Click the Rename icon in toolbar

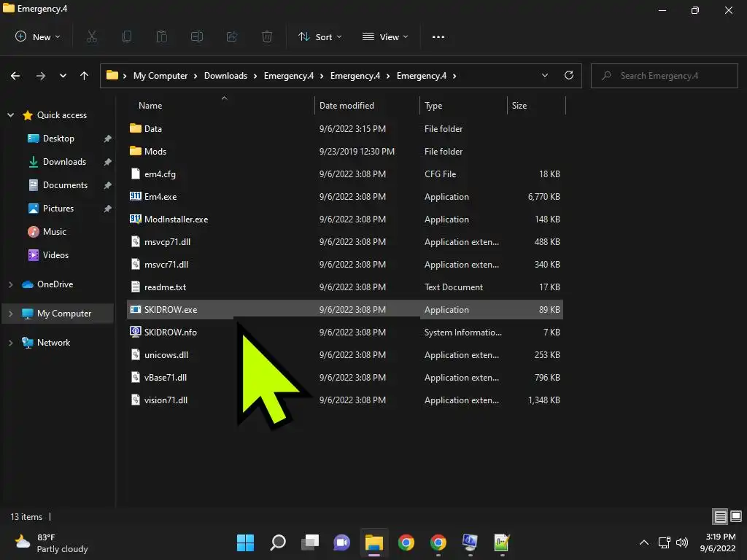[x=197, y=36]
